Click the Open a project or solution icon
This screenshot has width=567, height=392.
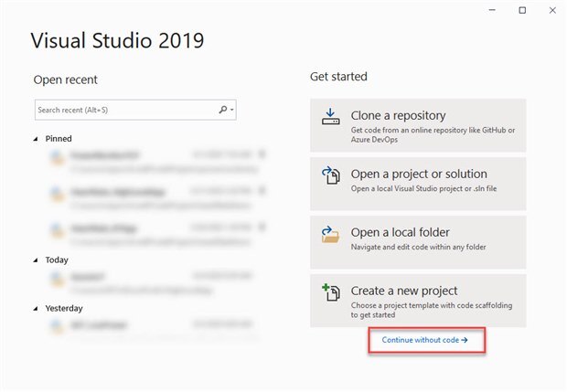(x=330, y=175)
